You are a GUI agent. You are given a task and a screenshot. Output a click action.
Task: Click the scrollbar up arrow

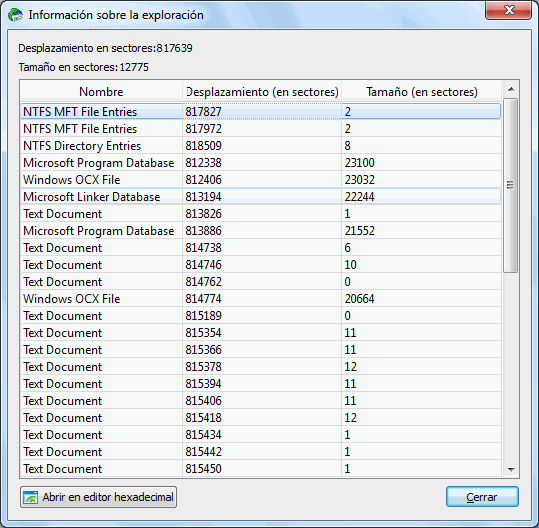point(511,89)
